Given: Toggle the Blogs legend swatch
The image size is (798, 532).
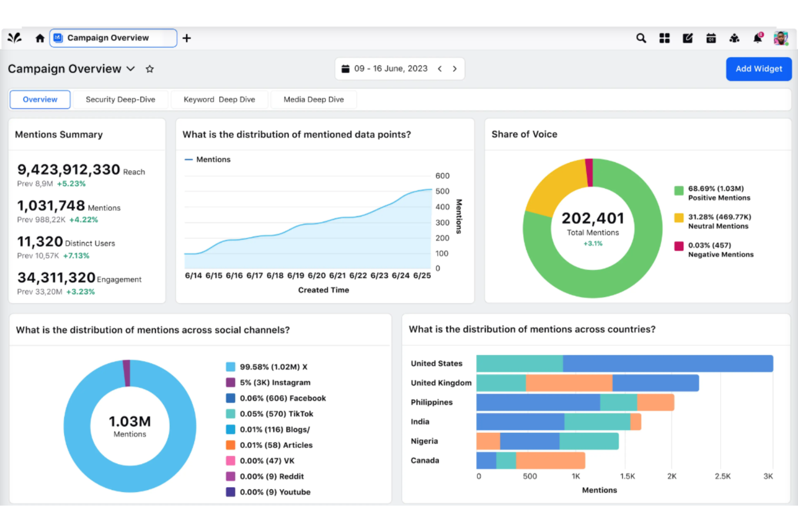Looking at the screenshot, I should (230, 430).
